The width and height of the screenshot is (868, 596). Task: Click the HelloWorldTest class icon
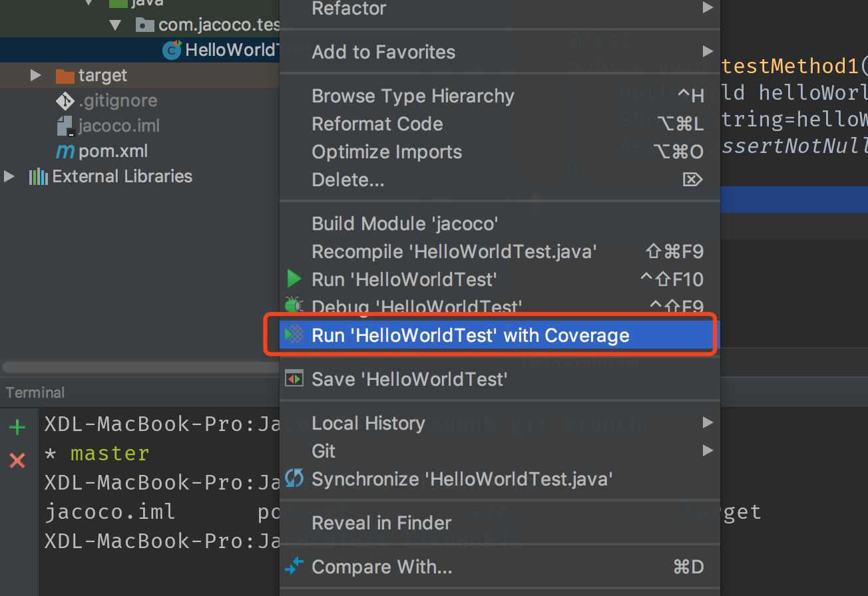pyautogui.click(x=172, y=50)
